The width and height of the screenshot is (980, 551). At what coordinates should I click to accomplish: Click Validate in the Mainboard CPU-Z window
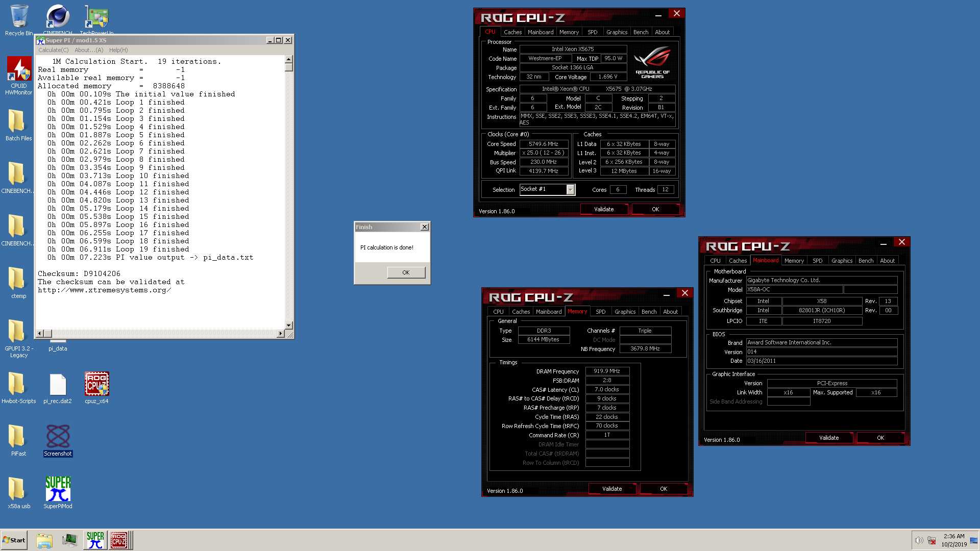click(829, 438)
